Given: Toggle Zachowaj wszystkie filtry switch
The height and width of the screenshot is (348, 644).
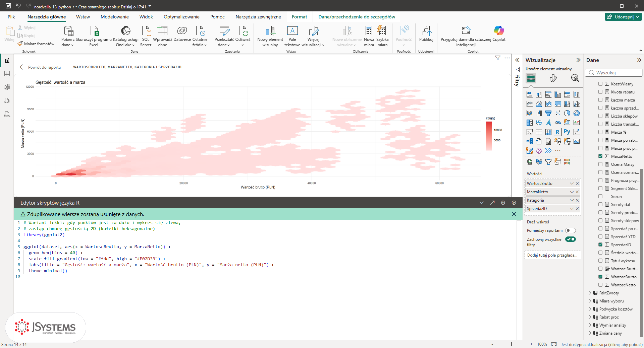Looking at the screenshot, I should point(570,239).
